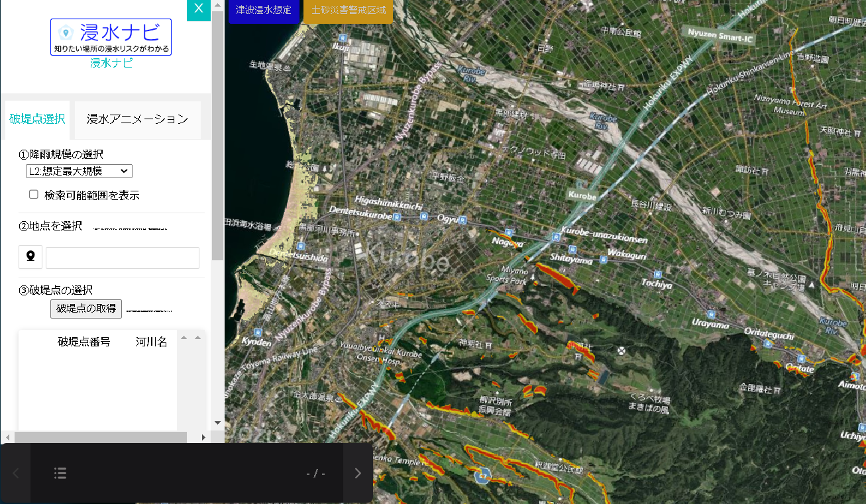Click the 破堤点の取得 button
The image size is (866, 504).
(x=86, y=308)
